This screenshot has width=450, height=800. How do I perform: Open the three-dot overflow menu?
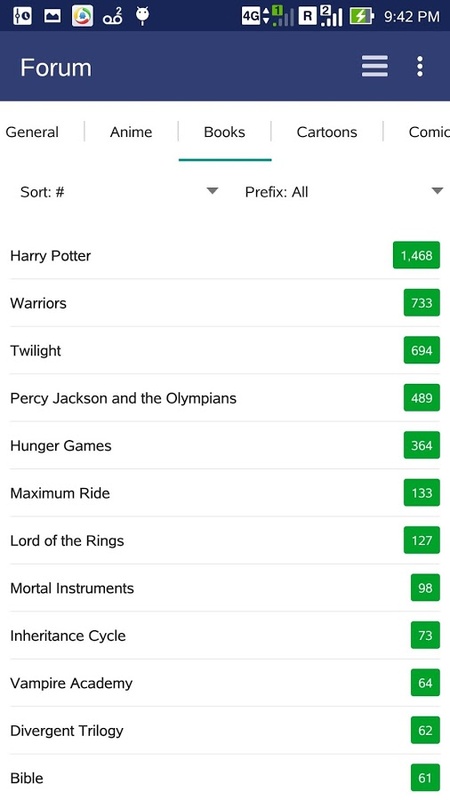[x=419, y=66]
